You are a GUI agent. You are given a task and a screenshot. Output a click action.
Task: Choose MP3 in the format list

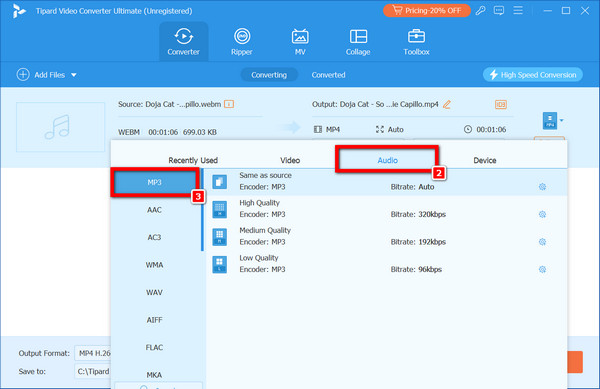pyautogui.click(x=155, y=182)
